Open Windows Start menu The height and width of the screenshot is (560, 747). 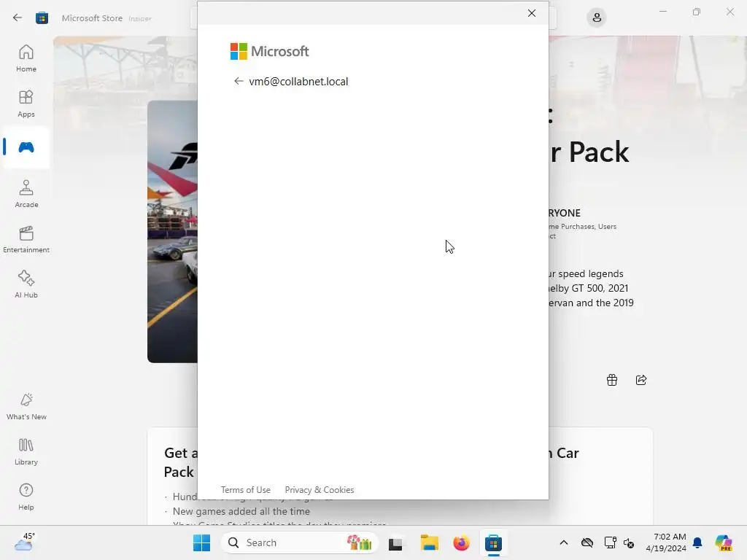click(x=201, y=542)
